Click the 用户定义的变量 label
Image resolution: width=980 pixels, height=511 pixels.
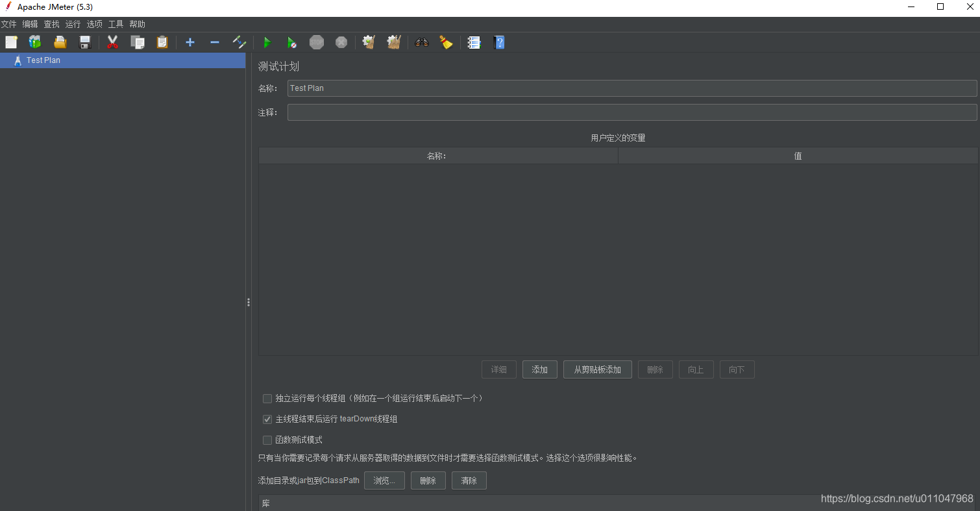tap(618, 138)
